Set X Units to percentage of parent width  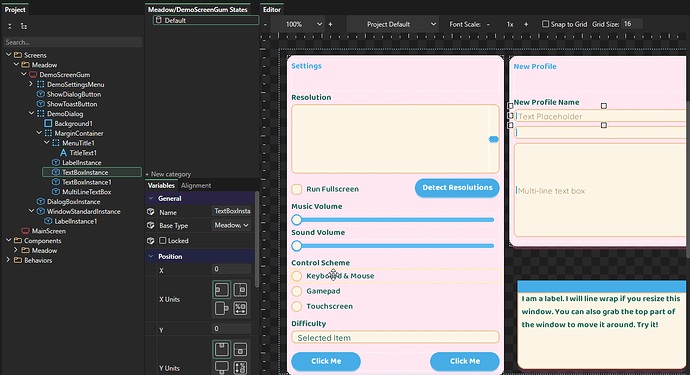240,308
